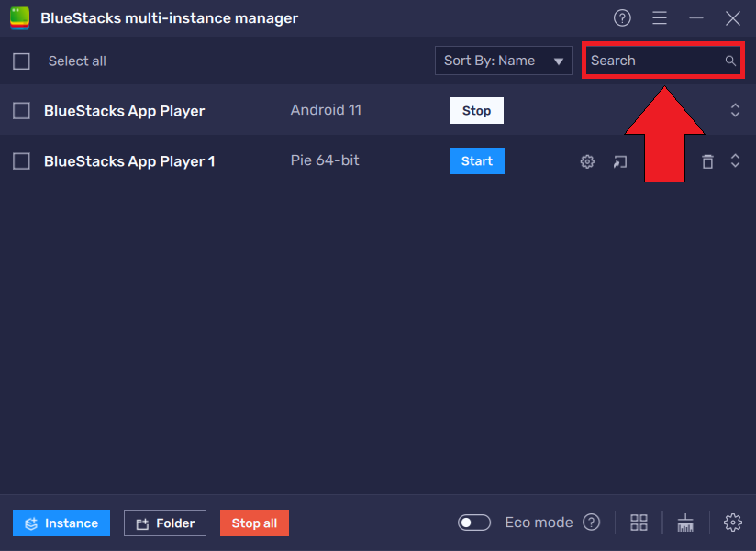Open the arrange windows grid view
This screenshot has height=551, width=756.
tap(639, 522)
